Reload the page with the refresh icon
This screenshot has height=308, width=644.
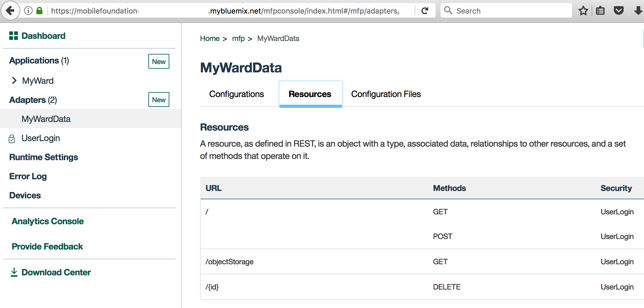click(x=425, y=10)
